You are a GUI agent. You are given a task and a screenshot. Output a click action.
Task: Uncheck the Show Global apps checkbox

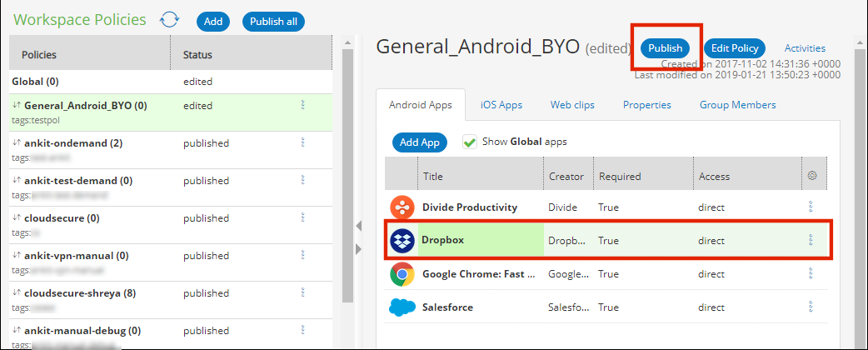coord(470,142)
